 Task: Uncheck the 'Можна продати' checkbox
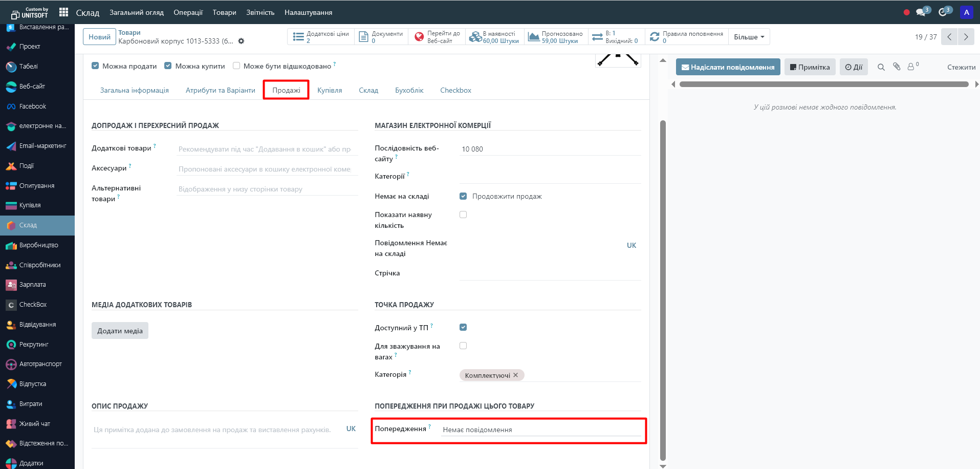point(95,66)
